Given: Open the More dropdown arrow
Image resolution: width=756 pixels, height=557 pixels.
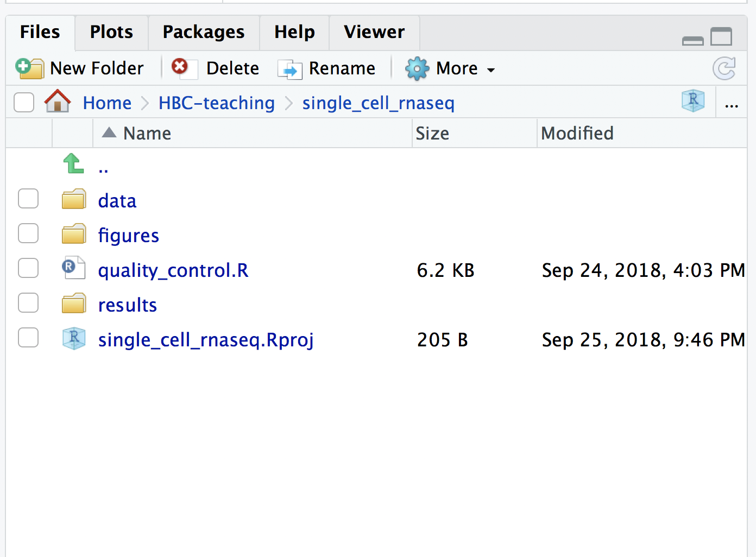Looking at the screenshot, I should pyautogui.click(x=491, y=70).
